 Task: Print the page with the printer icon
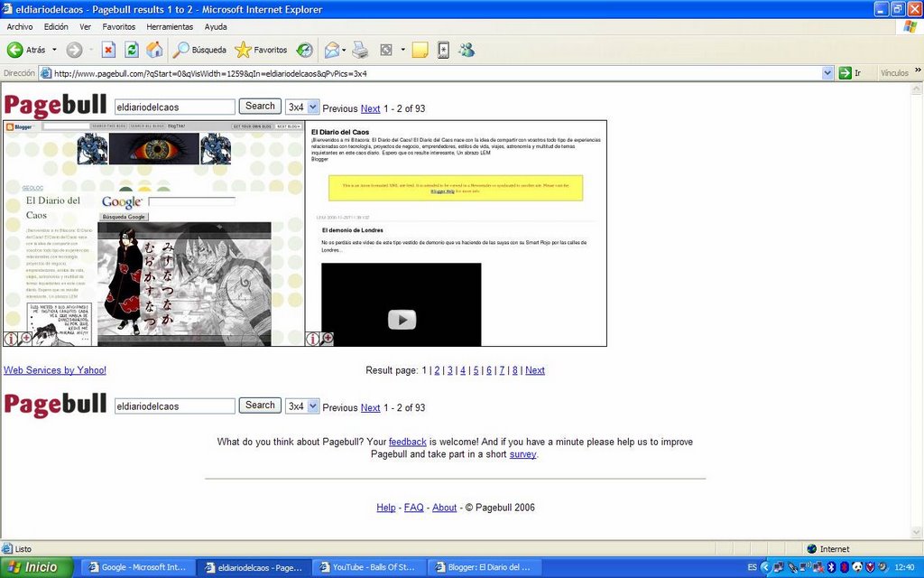[x=360, y=51]
